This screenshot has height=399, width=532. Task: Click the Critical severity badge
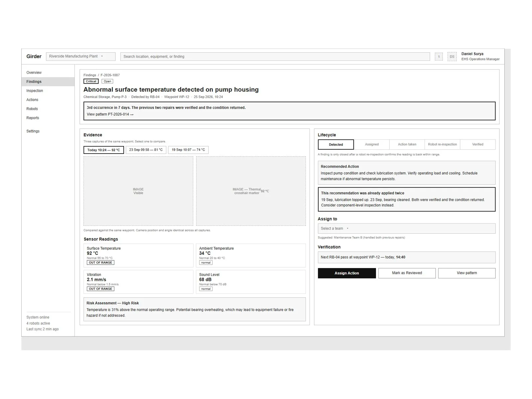[91, 81]
